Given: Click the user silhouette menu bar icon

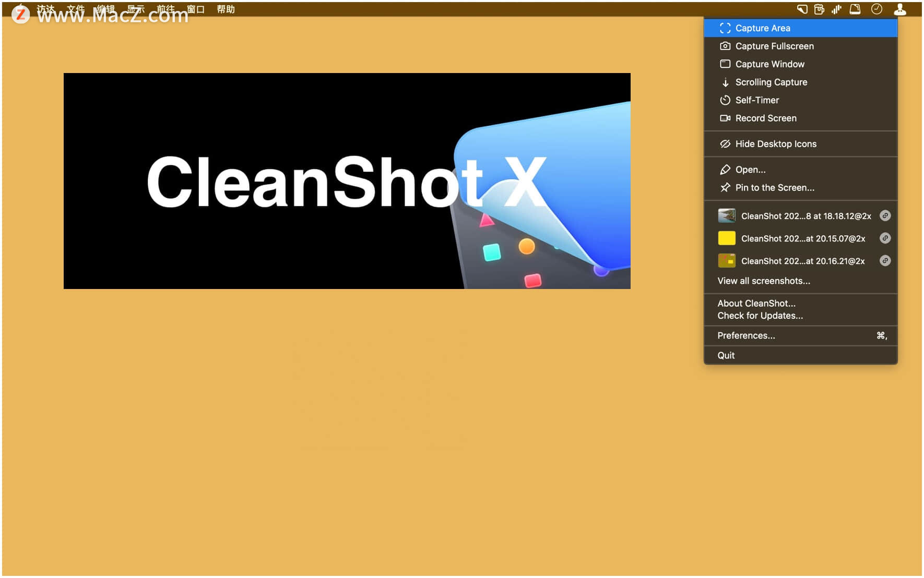Looking at the screenshot, I should (x=900, y=9).
